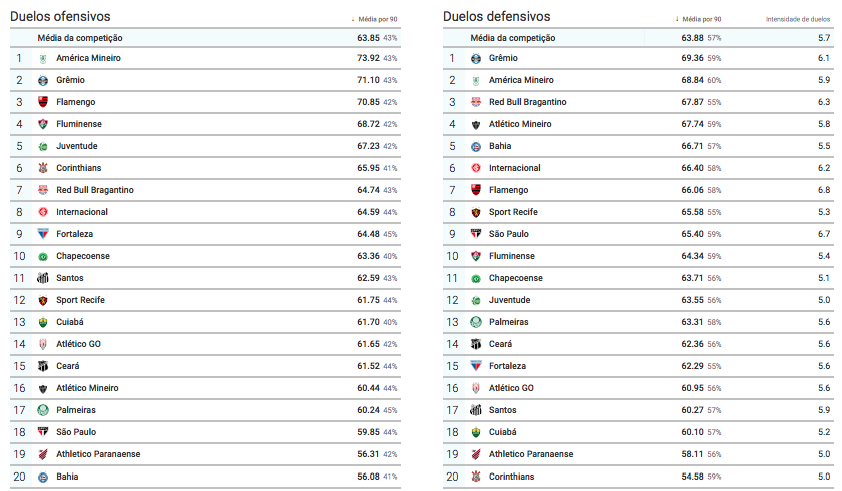
Task: Open Juventude in Duelos ofensivos
Action: [x=77, y=146]
